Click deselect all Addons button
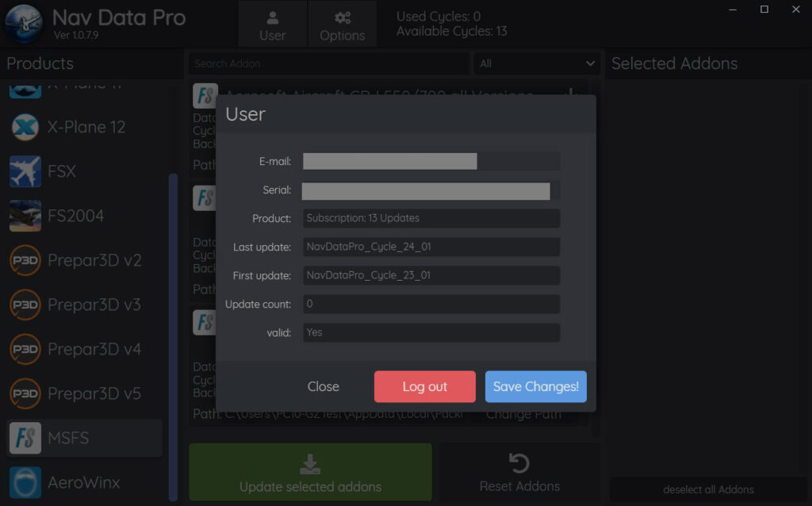Image resolution: width=812 pixels, height=506 pixels. pyautogui.click(x=708, y=489)
